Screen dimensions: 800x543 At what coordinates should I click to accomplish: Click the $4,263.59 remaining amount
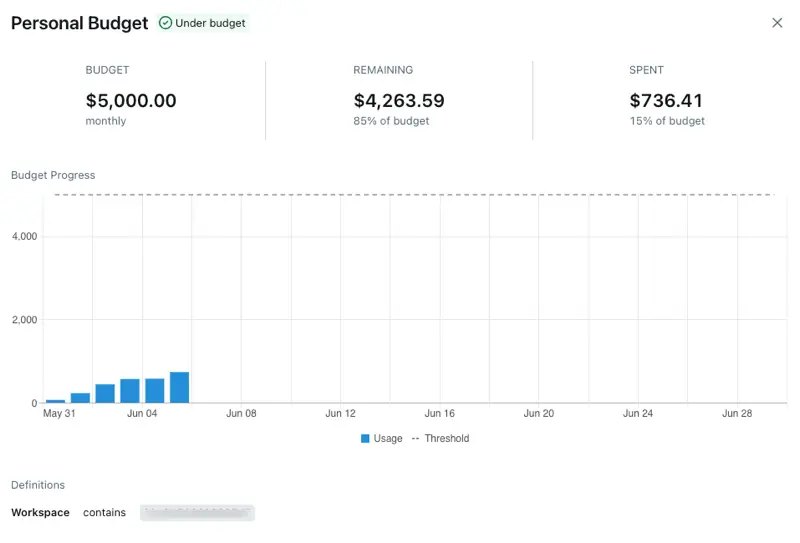click(399, 101)
